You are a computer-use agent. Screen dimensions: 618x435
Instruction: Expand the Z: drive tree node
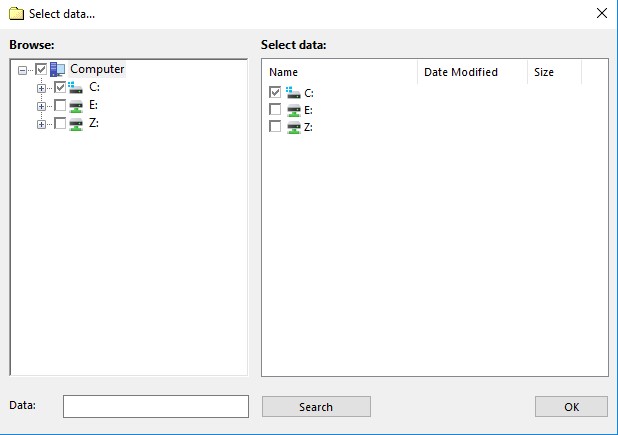(x=41, y=123)
